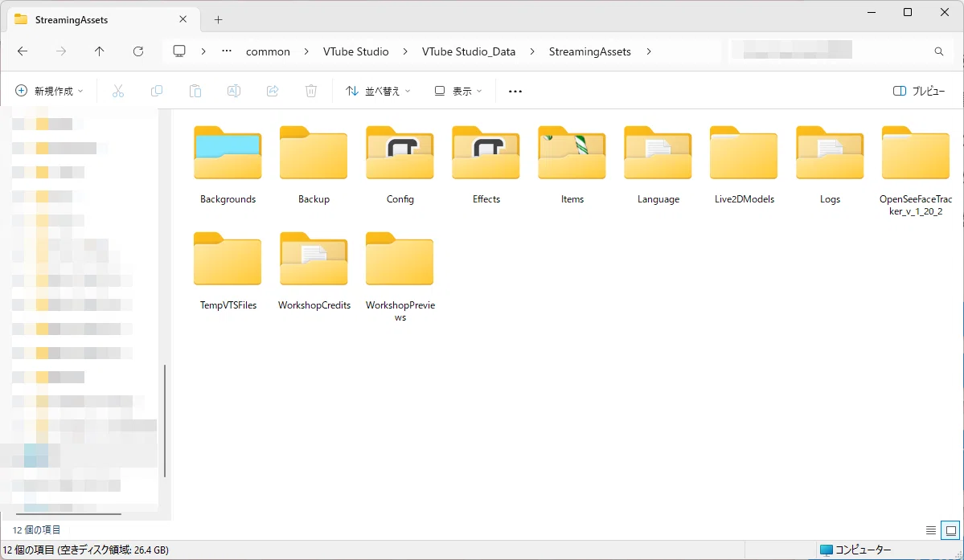Image resolution: width=964 pixels, height=560 pixels.
Task: Click the navigation pane vertical scrollbar
Action: [x=165, y=421]
